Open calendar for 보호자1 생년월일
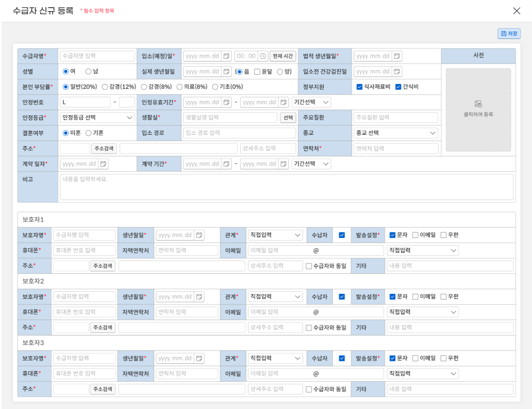 click(x=199, y=235)
